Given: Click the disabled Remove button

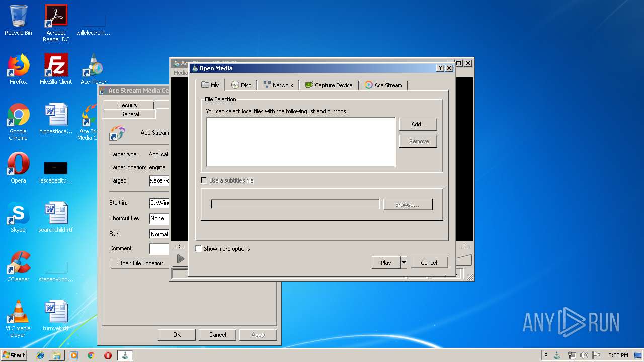Looking at the screenshot, I should (418, 141).
